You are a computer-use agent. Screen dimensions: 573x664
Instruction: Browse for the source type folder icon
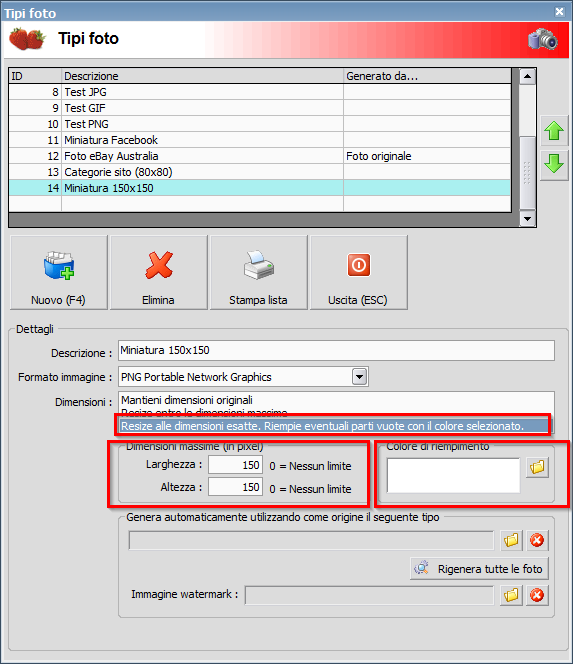[x=511, y=540]
